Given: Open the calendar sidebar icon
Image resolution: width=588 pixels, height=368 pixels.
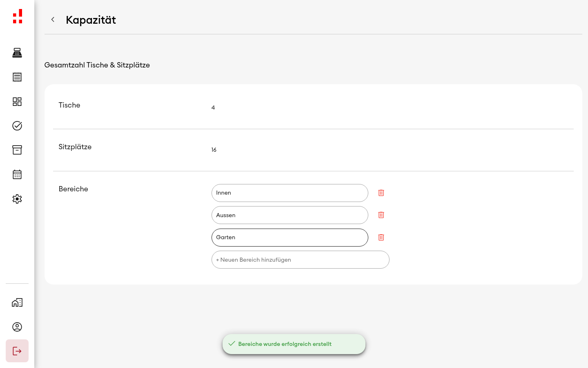Looking at the screenshot, I should coord(17,175).
